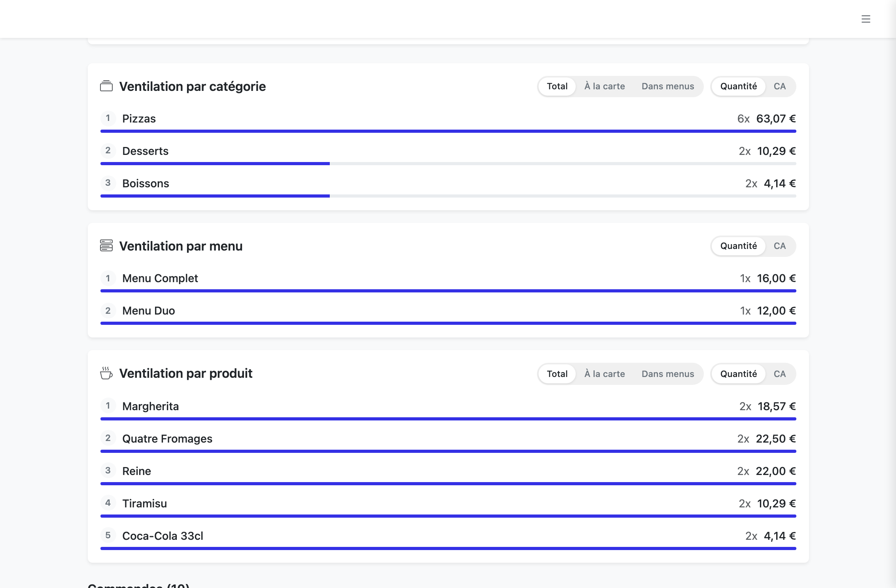Click the category breakdown stack icon
Image resolution: width=896 pixels, height=588 pixels.
(x=106, y=86)
